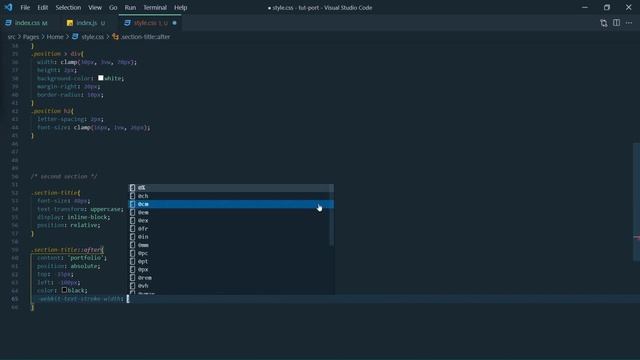This screenshot has width=640, height=360.
Task: Click the display: inline-block declaration
Action: [73, 217]
